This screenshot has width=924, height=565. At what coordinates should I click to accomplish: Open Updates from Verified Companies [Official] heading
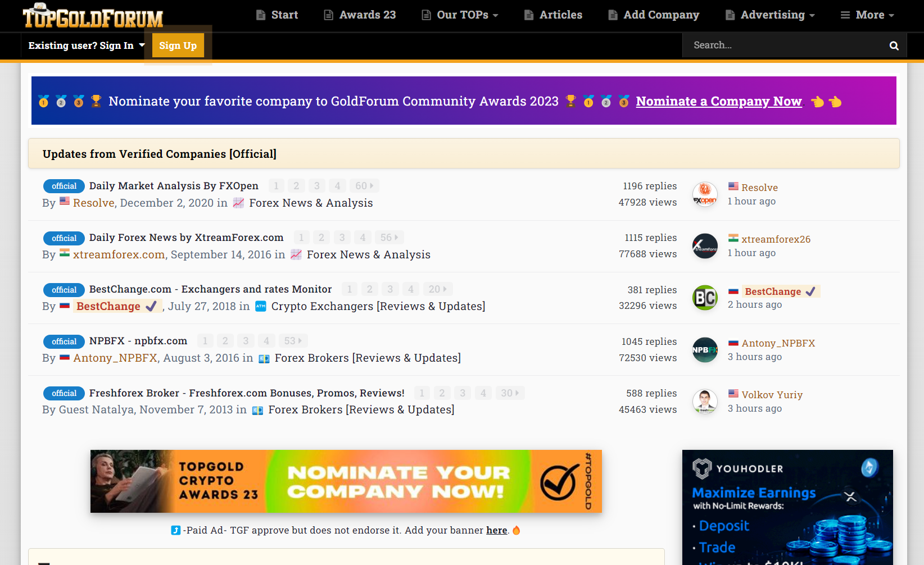pyautogui.click(x=160, y=154)
